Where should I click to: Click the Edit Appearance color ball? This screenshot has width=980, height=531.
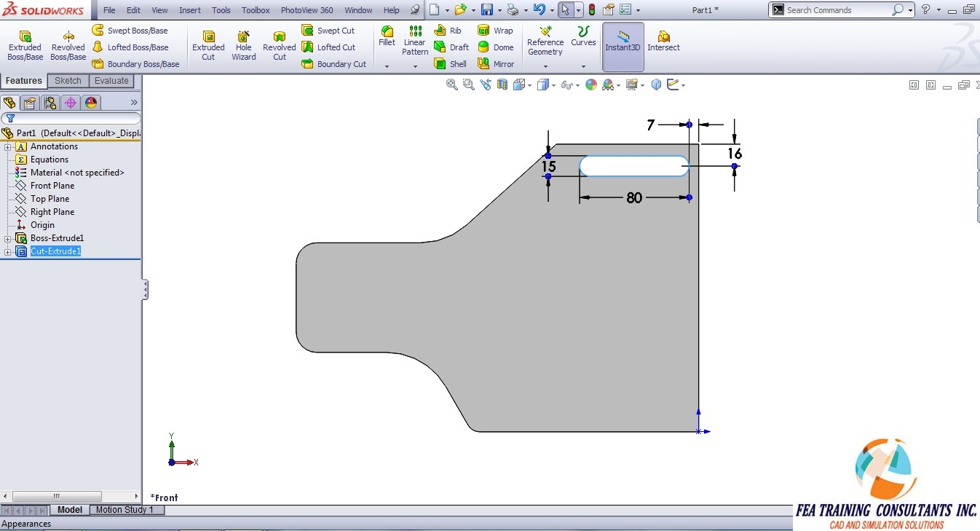[591, 84]
